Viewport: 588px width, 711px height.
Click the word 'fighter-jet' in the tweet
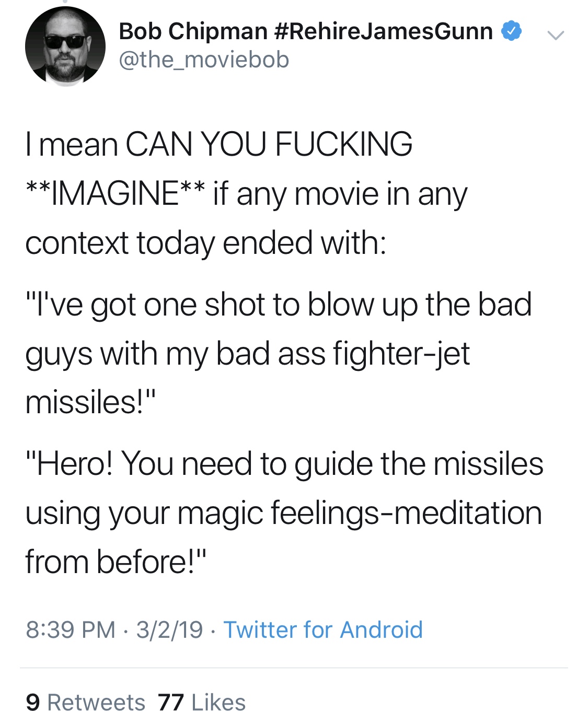401,354
